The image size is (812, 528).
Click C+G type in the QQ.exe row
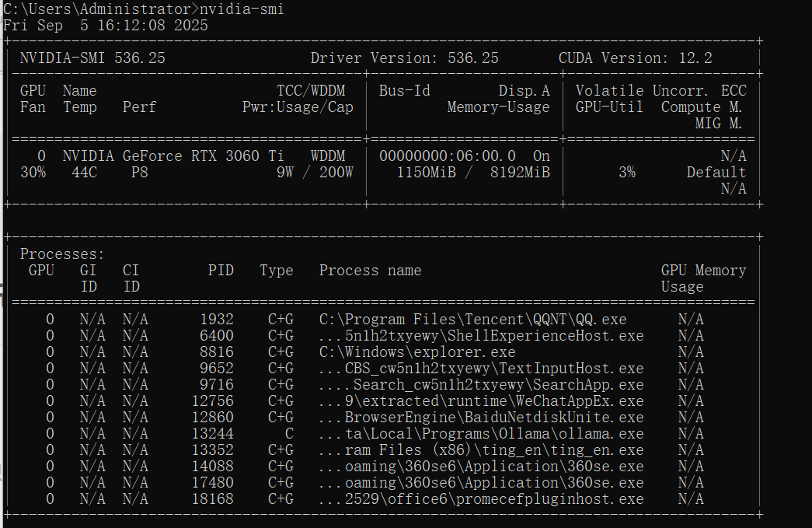point(281,319)
